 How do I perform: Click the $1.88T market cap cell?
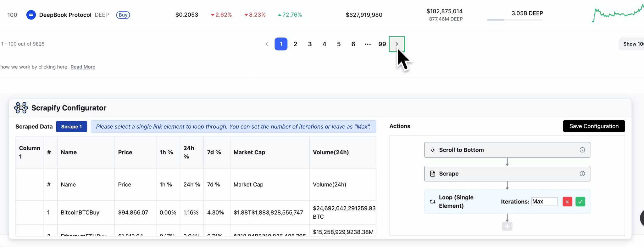269,213
